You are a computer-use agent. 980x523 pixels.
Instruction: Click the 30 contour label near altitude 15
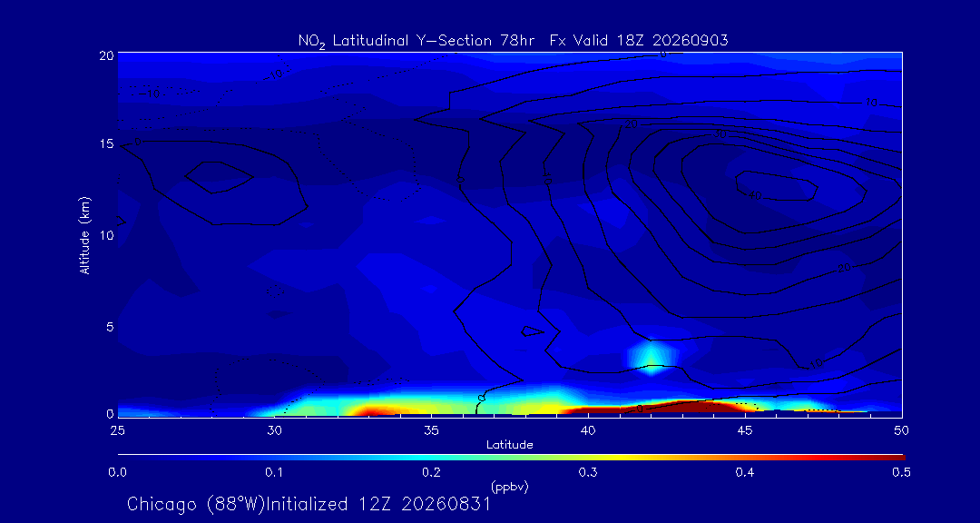coord(720,134)
